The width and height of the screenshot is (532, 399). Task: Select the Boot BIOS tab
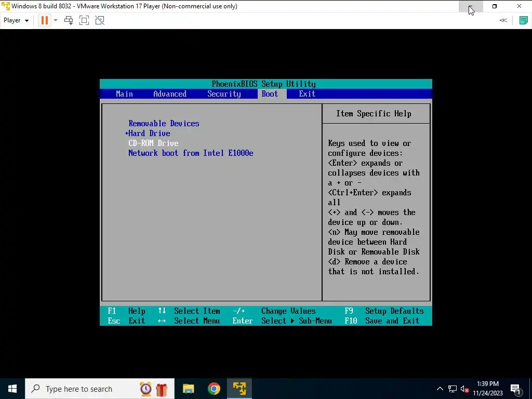click(270, 94)
